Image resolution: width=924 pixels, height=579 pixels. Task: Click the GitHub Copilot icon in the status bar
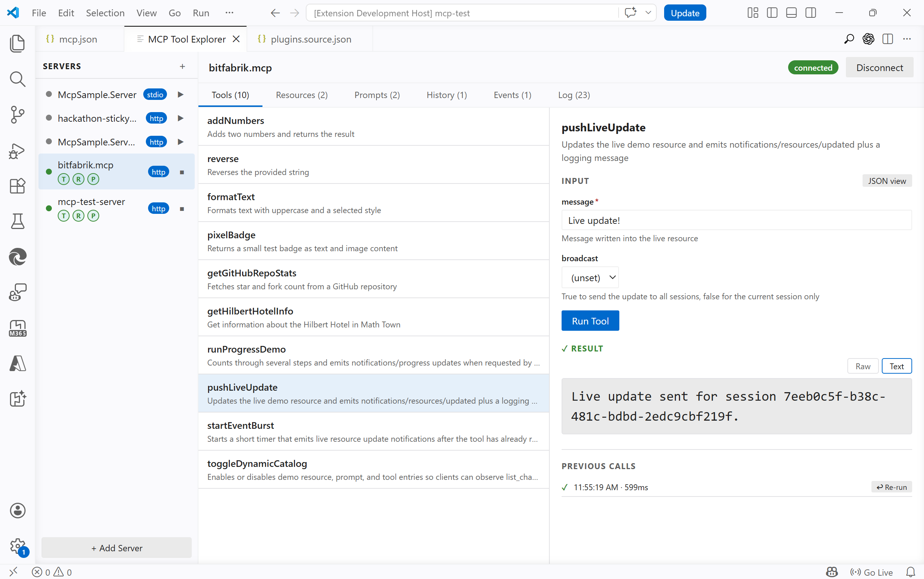tap(831, 572)
